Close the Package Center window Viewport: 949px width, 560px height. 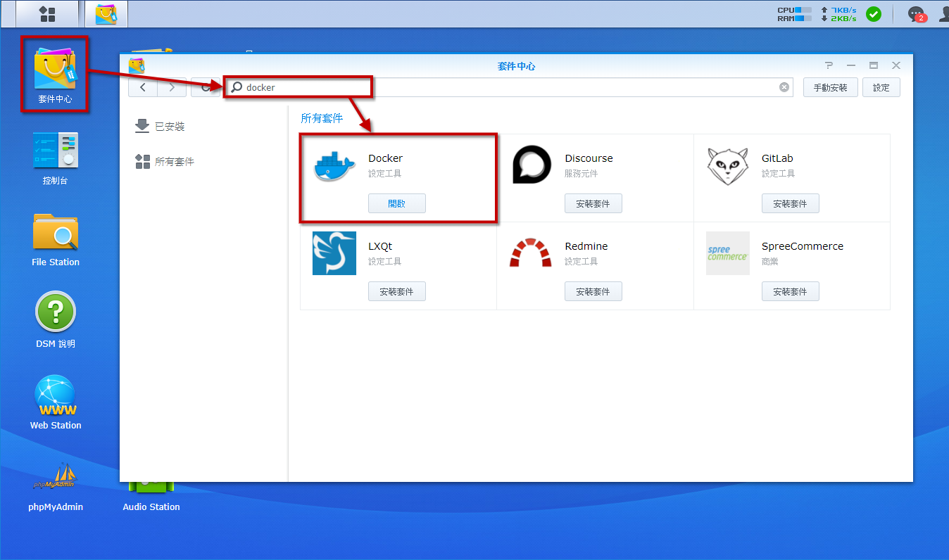[896, 65]
